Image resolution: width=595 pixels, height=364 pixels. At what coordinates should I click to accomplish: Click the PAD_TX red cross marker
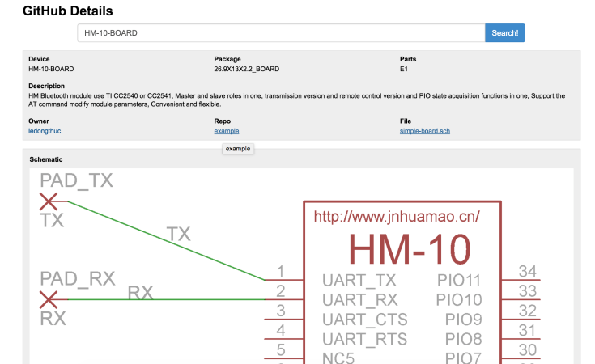(x=49, y=201)
